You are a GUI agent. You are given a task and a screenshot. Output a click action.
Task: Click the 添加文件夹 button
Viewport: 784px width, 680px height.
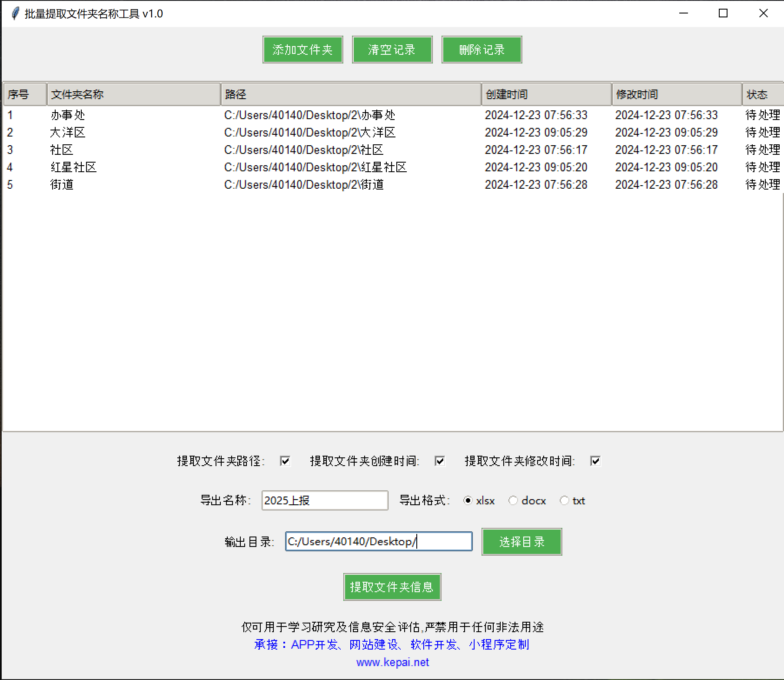click(302, 50)
